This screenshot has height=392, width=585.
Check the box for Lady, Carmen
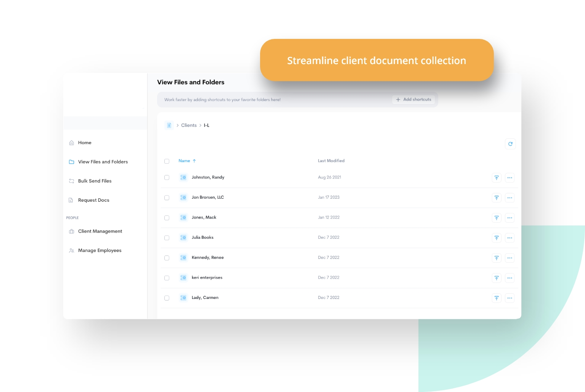click(167, 298)
